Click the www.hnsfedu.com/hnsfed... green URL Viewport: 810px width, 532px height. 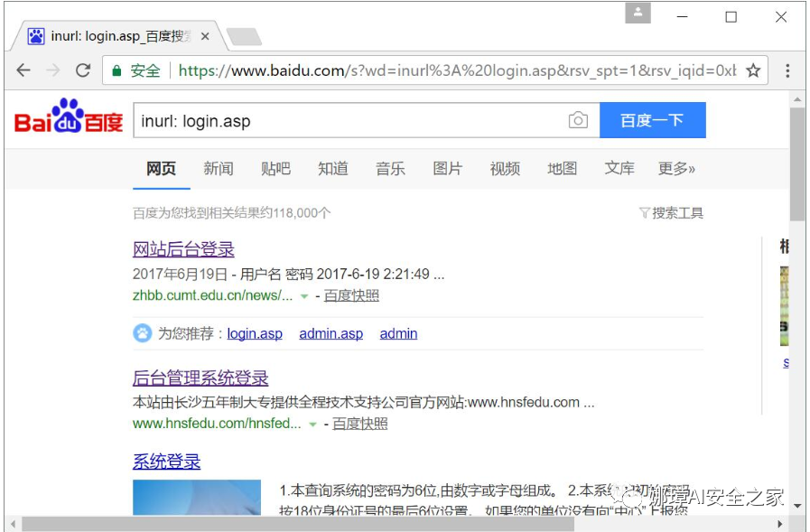click(217, 424)
